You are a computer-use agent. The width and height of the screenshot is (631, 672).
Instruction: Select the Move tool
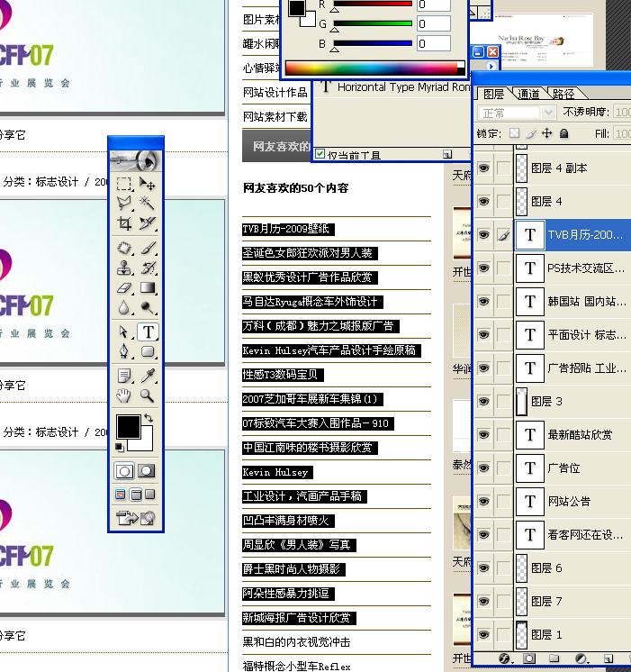[148, 184]
